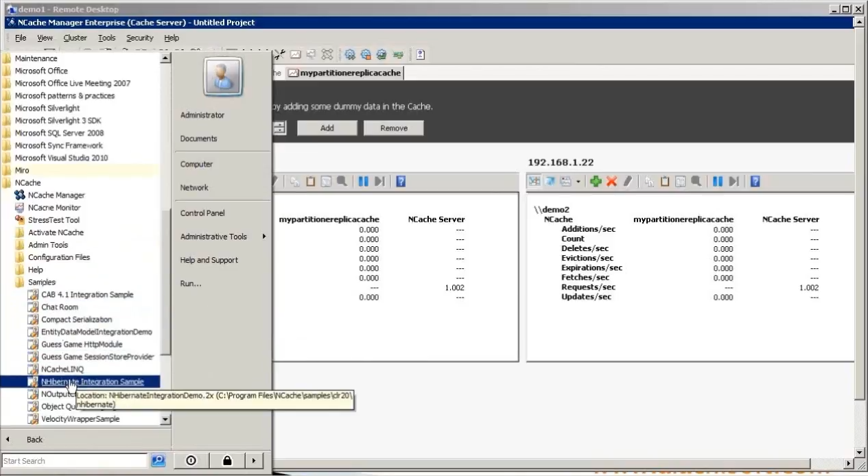Screen dimensions: 868x476
Task: Click the left panel magnifier icon
Action: 342,181
